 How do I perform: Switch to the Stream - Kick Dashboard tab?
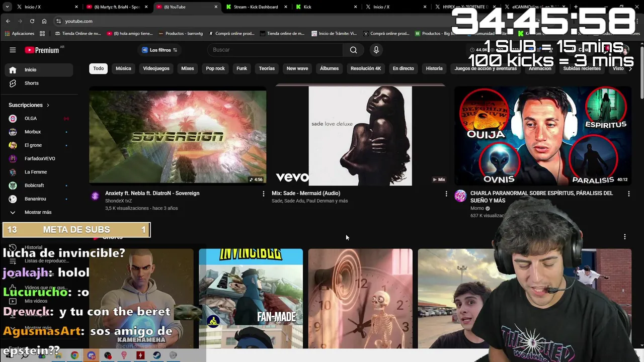(x=256, y=7)
